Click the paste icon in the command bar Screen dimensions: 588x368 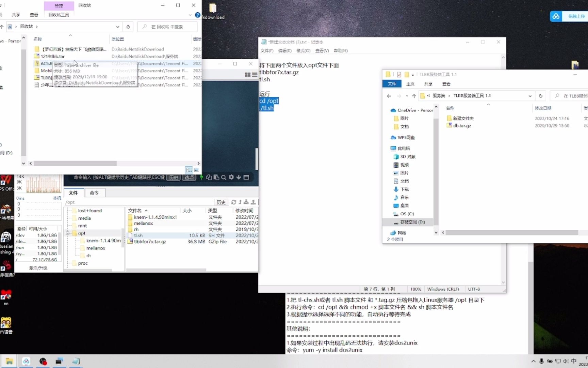click(216, 177)
